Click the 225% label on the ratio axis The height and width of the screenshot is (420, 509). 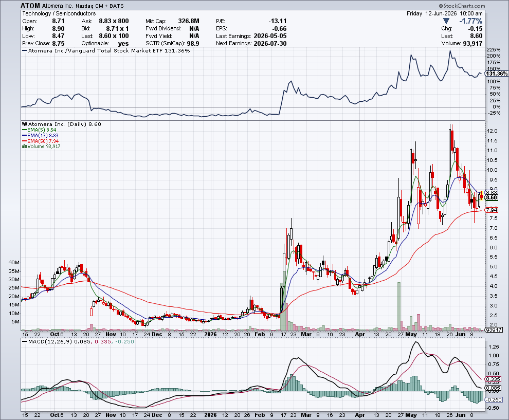pos(494,50)
